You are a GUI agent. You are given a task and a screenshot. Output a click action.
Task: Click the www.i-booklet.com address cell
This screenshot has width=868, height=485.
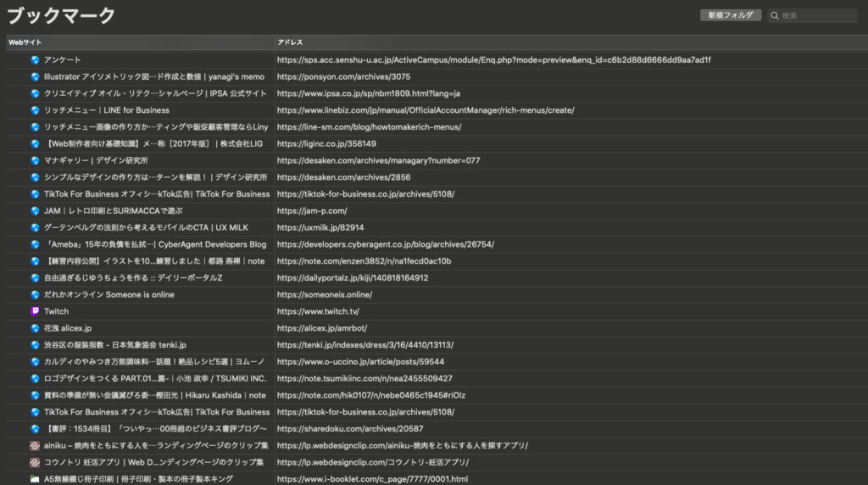point(373,479)
